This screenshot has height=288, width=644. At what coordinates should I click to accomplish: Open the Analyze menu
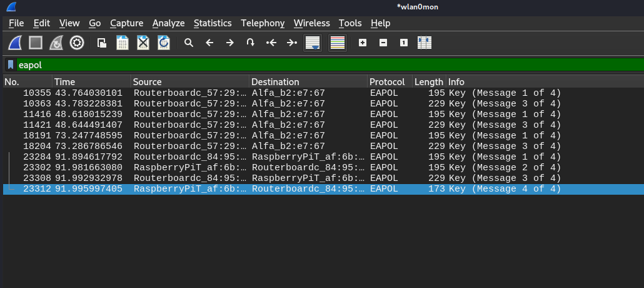point(168,23)
